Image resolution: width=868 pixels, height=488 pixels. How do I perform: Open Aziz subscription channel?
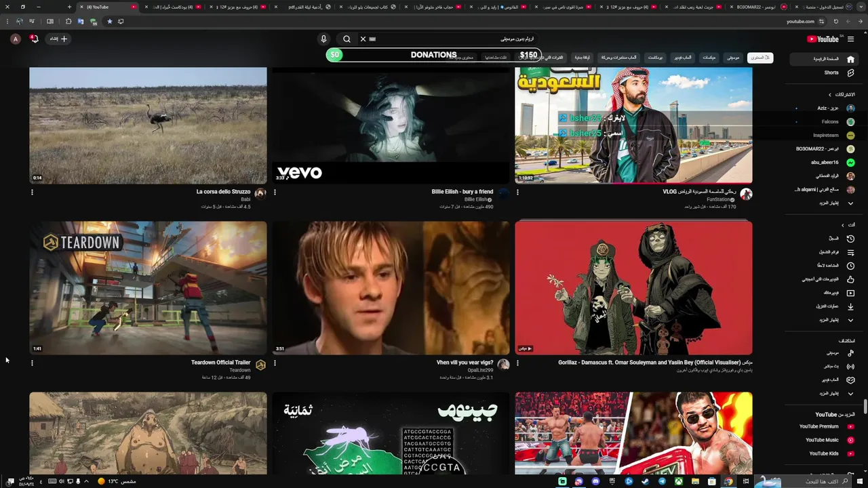point(825,108)
